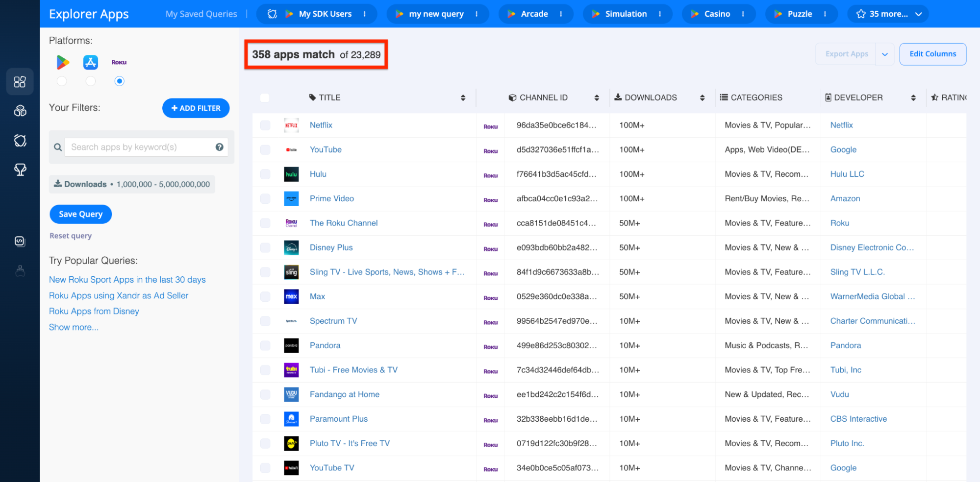980x482 pixels.
Task: Select the Google Play radio button
Action: click(x=62, y=81)
